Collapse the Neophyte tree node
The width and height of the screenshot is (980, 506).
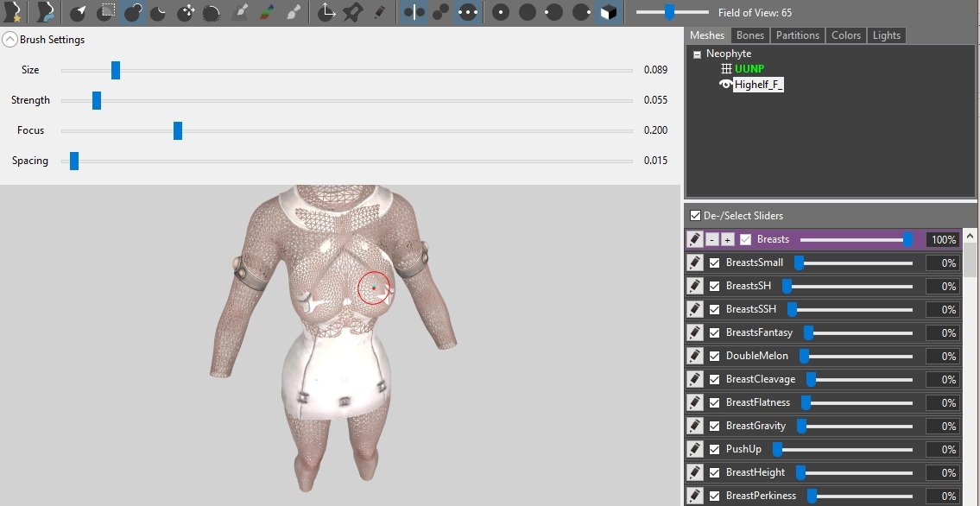pos(697,54)
